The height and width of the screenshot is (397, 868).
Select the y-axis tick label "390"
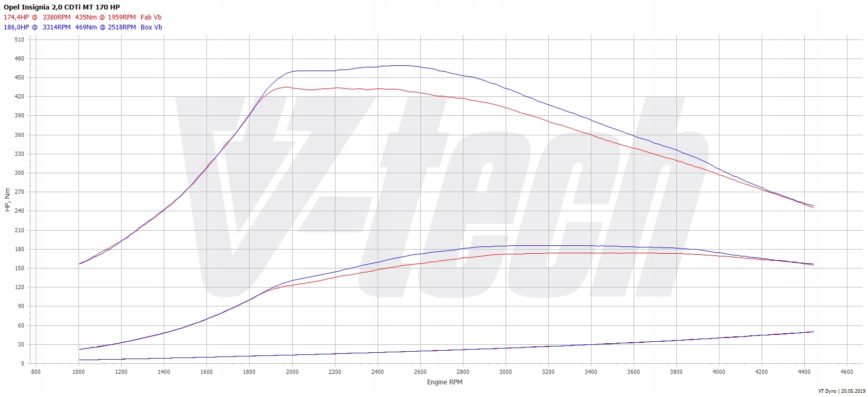[x=19, y=115]
